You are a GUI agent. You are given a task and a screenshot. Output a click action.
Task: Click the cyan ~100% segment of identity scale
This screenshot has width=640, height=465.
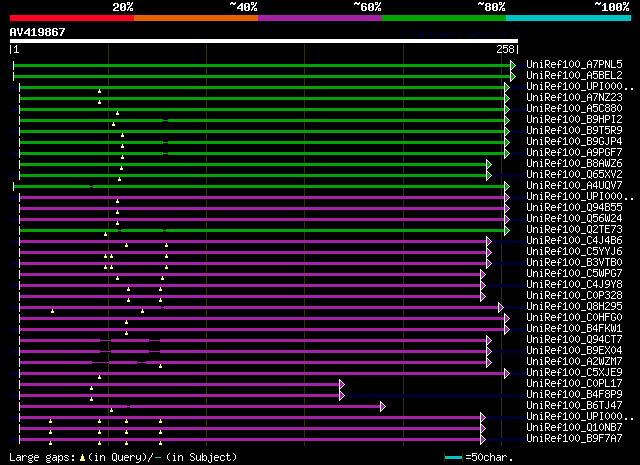tap(569, 18)
